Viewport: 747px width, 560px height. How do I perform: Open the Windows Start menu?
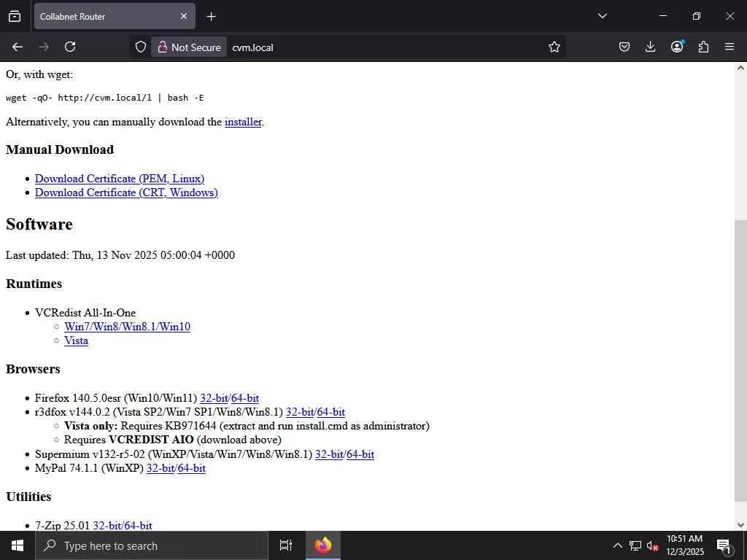[18, 545]
